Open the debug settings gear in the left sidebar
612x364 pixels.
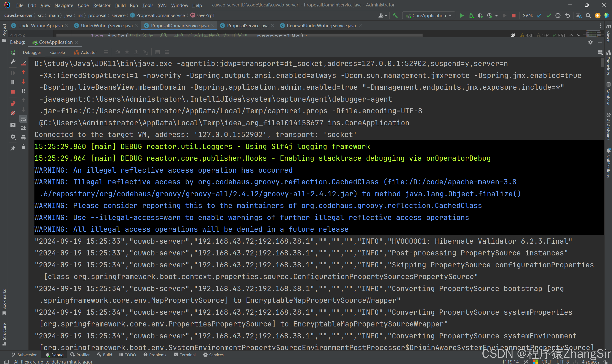13,137
